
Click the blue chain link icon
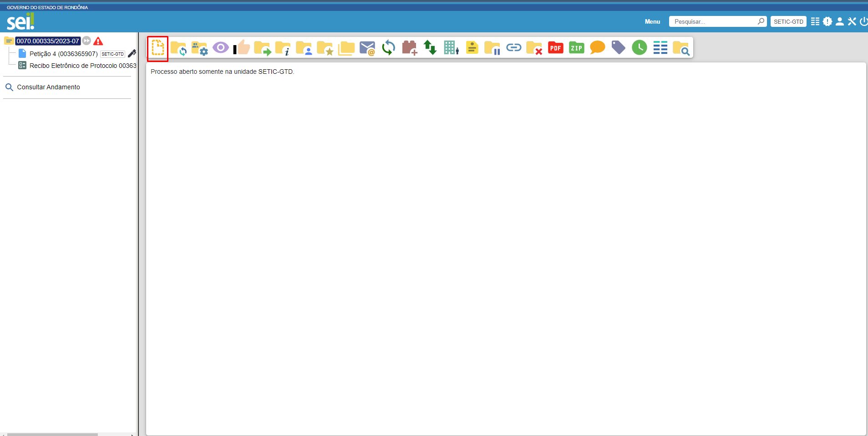pyautogui.click(x=514, y=47)
